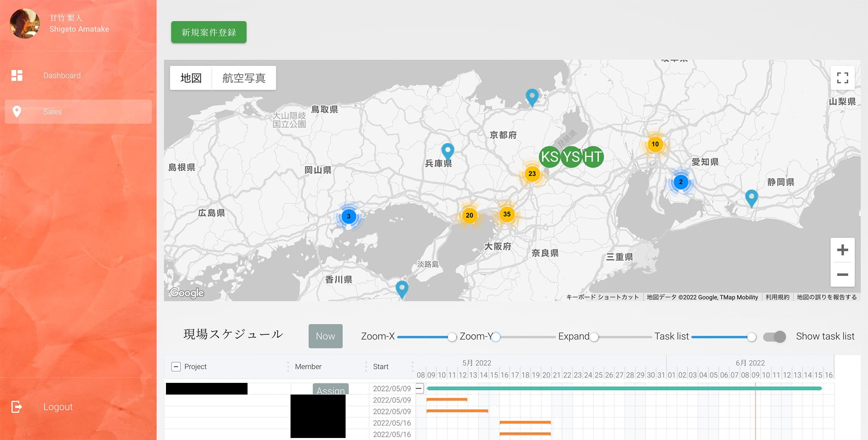Click the 新規案件登録 button
Viewport: 868px width, 440px height.
[x=209, y=32]
